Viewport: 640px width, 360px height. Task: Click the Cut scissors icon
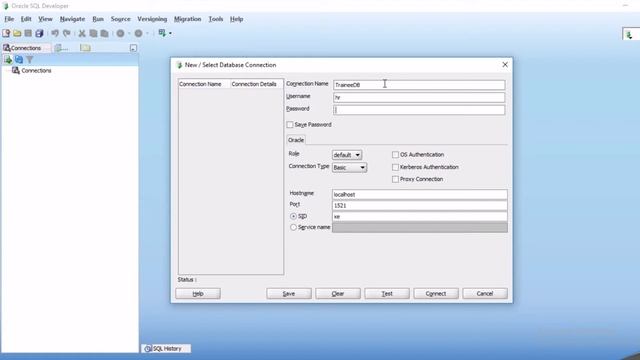[82, 33]
